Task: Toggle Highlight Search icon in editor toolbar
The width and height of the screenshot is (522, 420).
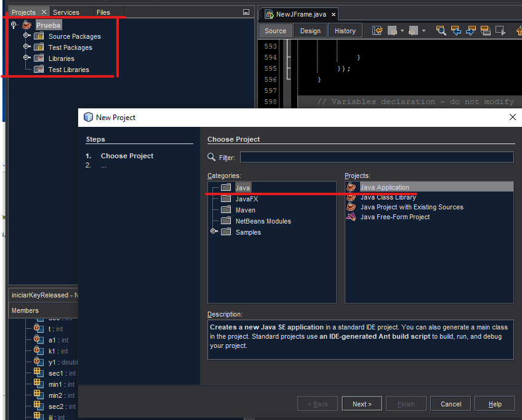Action: (486, 31)
